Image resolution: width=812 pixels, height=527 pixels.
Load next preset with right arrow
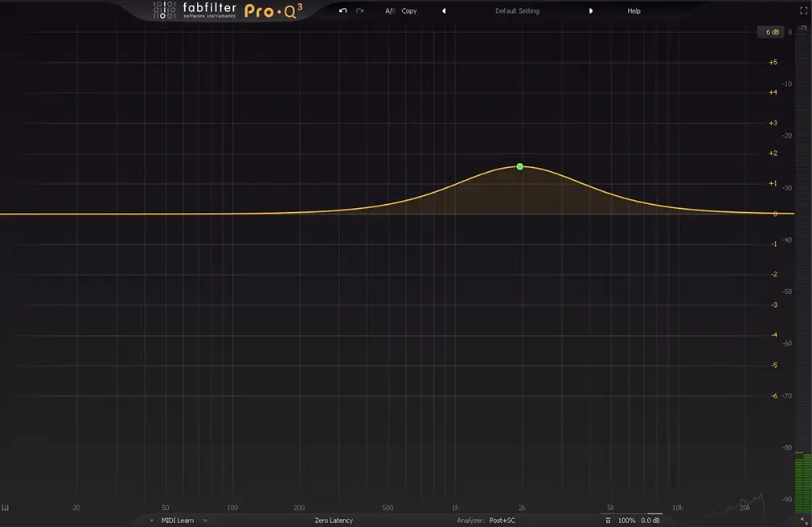(590, 11)
